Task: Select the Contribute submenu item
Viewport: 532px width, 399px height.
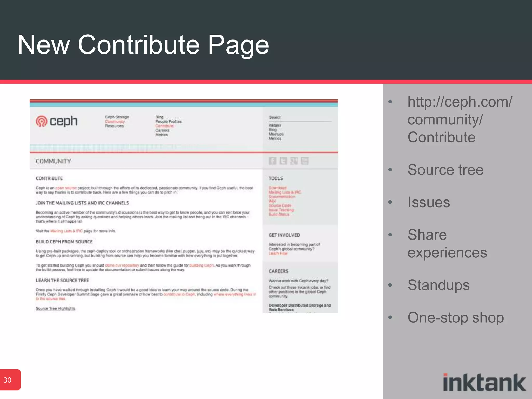Action: click(164, 126)
